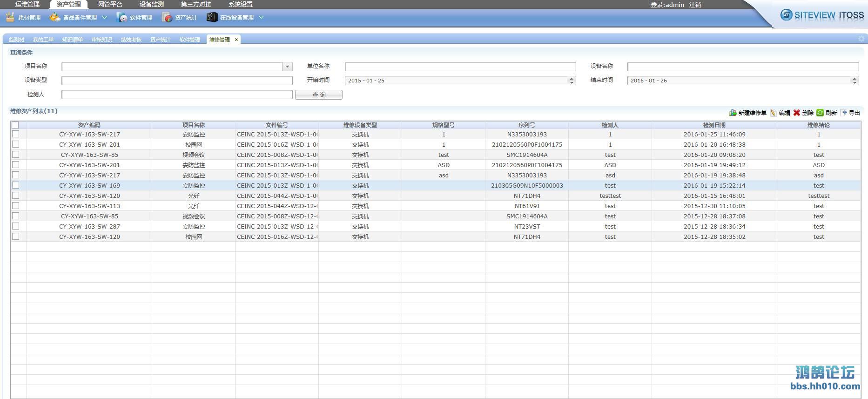Sort by 序列号 column header
The height and width of the screenshot is (399, 868).
coord(527,125)
